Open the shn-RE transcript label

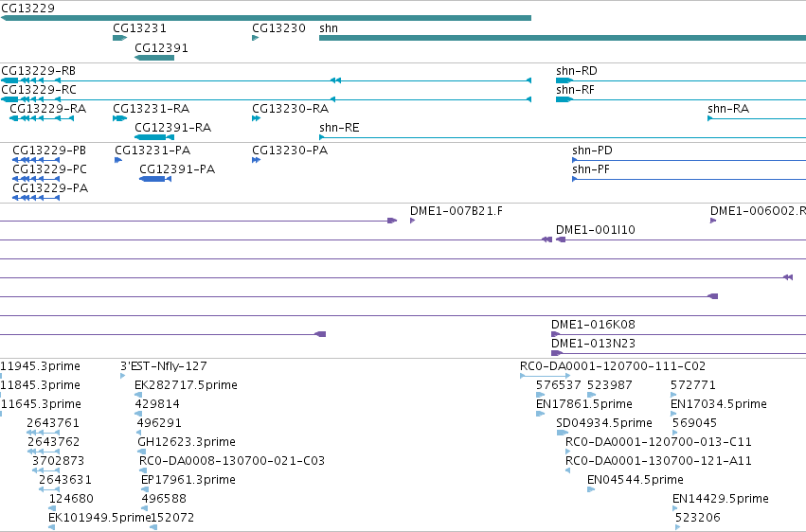[339, 128]
